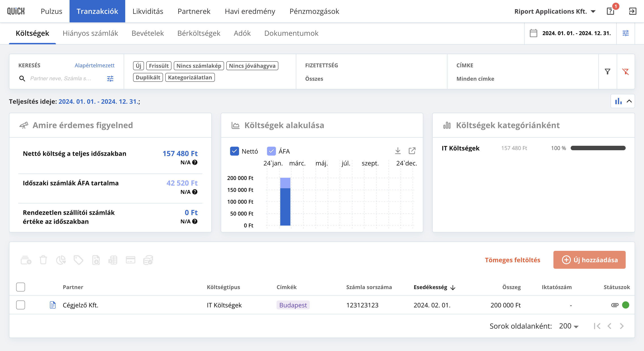Image resolution: width=644 pixels, height=351 pixels.
Task: Open advanced search options icon
Action: [110, 78]
